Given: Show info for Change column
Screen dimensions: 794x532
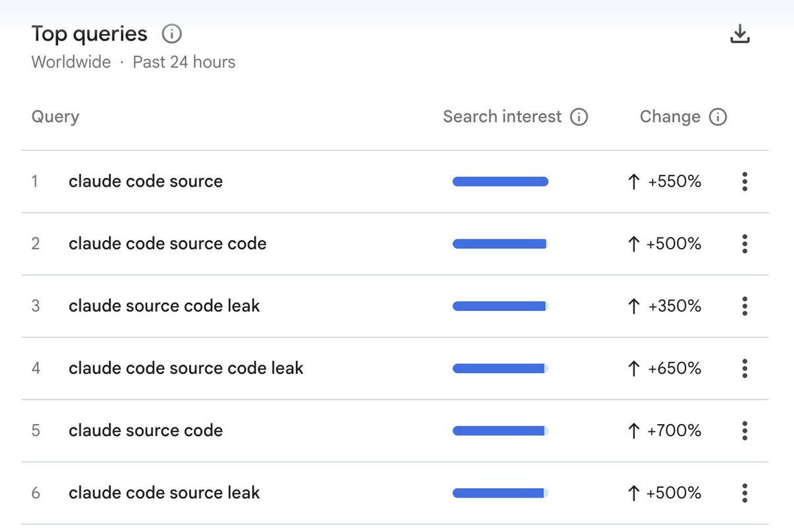Looking at the screenshot, I should [x=717, y=117].
